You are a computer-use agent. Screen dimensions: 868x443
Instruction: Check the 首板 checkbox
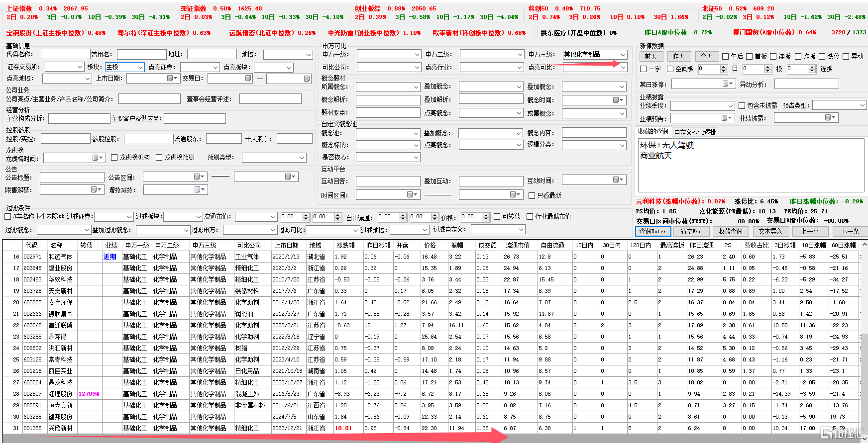click(x=749, y=56)
